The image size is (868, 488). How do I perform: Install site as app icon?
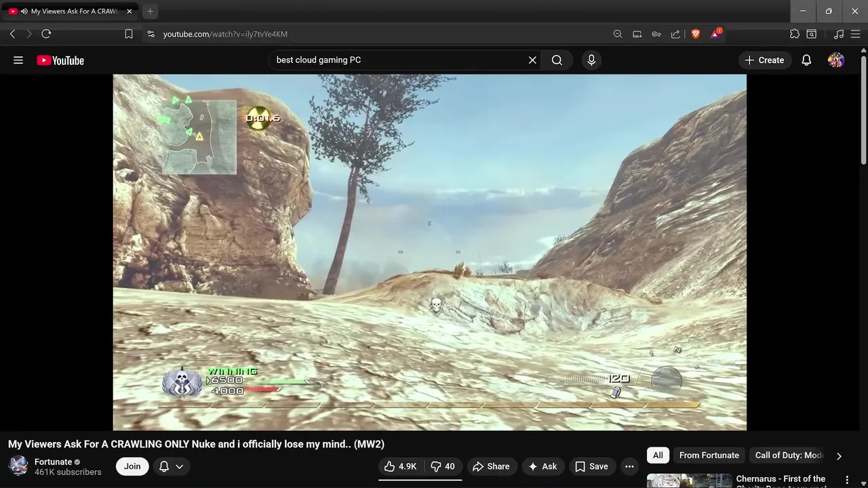point(637,34)
